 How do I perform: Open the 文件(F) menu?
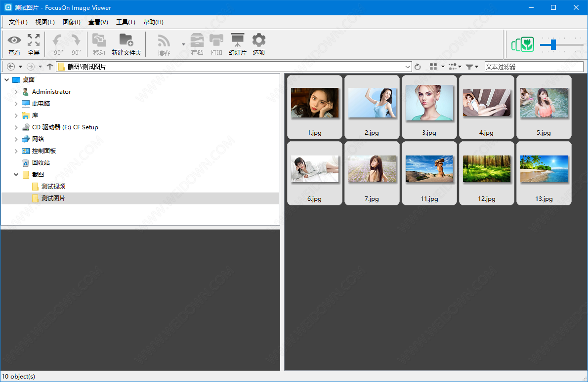18,22
